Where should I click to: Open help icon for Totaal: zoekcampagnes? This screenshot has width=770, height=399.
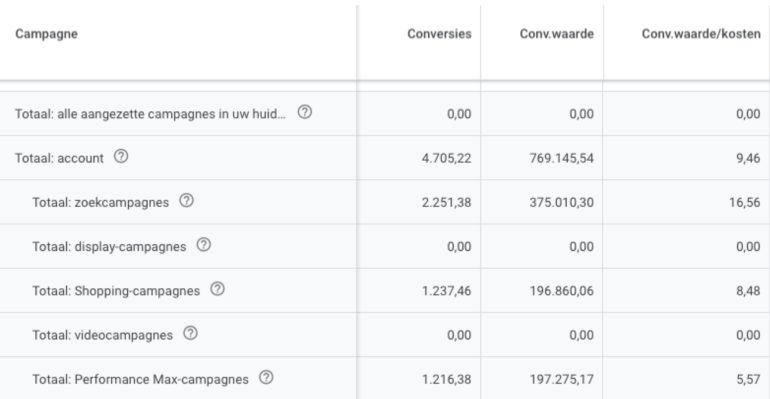(186, 201)
